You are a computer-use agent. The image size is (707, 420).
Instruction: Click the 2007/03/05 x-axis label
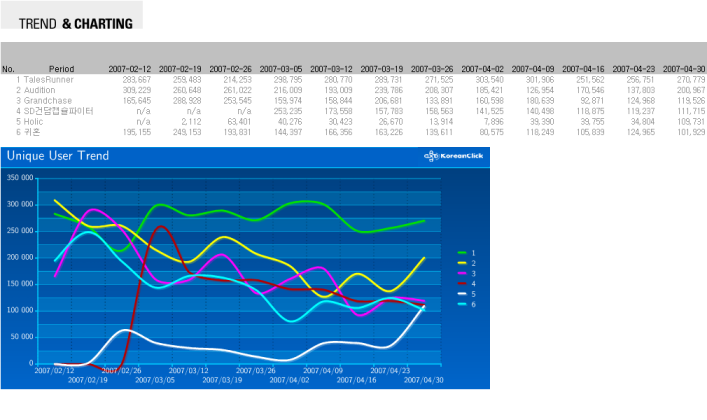click(x=155, y=380)
